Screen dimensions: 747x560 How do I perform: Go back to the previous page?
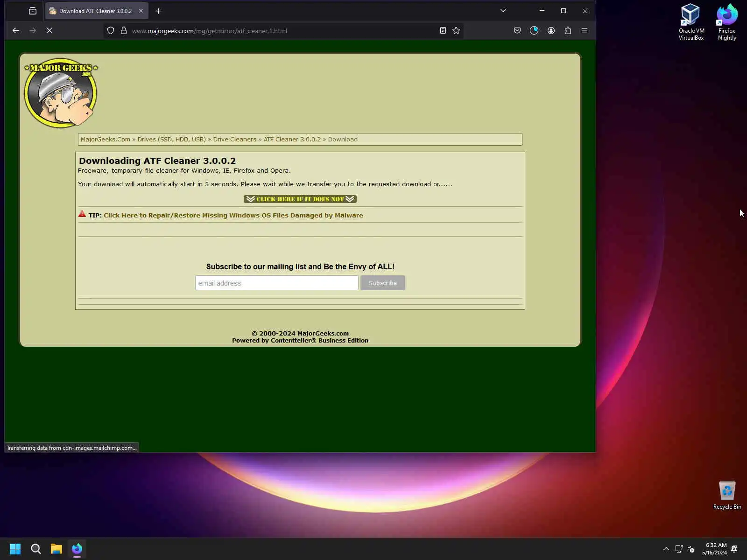click(16, 30)
